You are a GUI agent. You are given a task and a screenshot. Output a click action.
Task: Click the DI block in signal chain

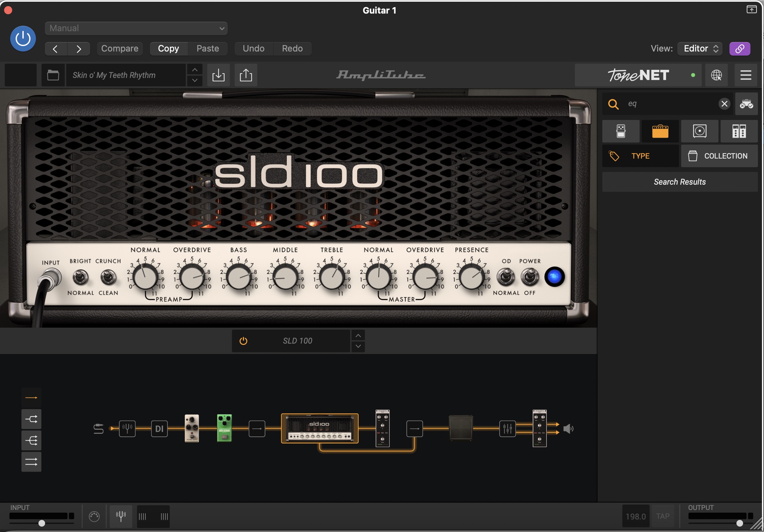pos(159,429)
